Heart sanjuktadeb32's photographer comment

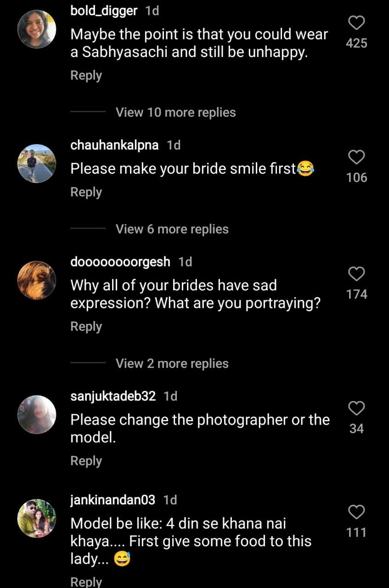tap(357, 408)
